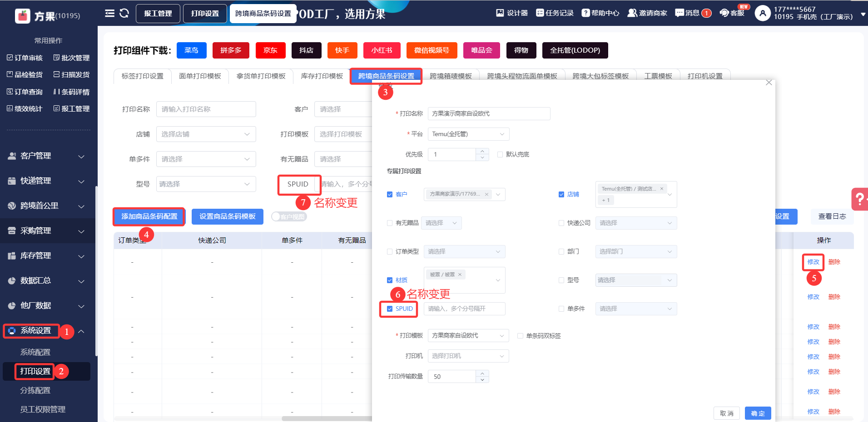Click the 添加商品条码配置 button
This screenshot has height=422, width=868.
[149, 216]
